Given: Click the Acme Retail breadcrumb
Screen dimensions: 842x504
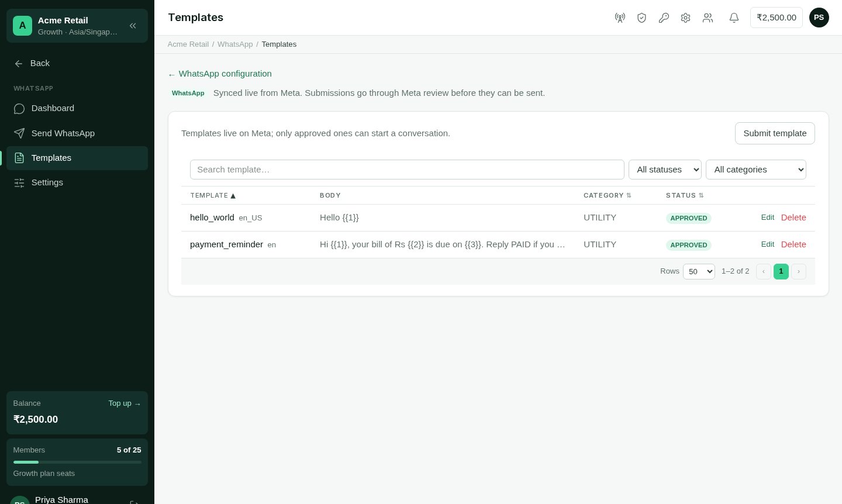Looking at the screenshot, I should point(188,44).
